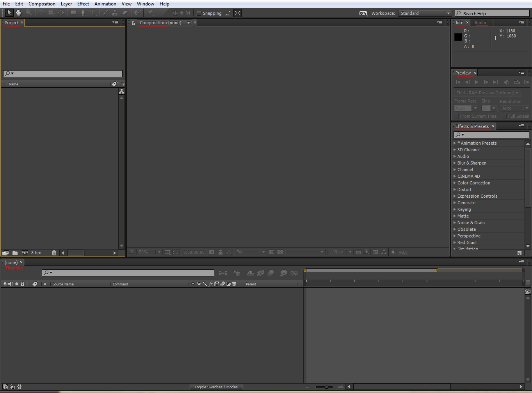Image resolution: width=532 pixels, height=393 pixels.
Task: Select the Rectangle shape tool
Action: (x=73, y=13)
